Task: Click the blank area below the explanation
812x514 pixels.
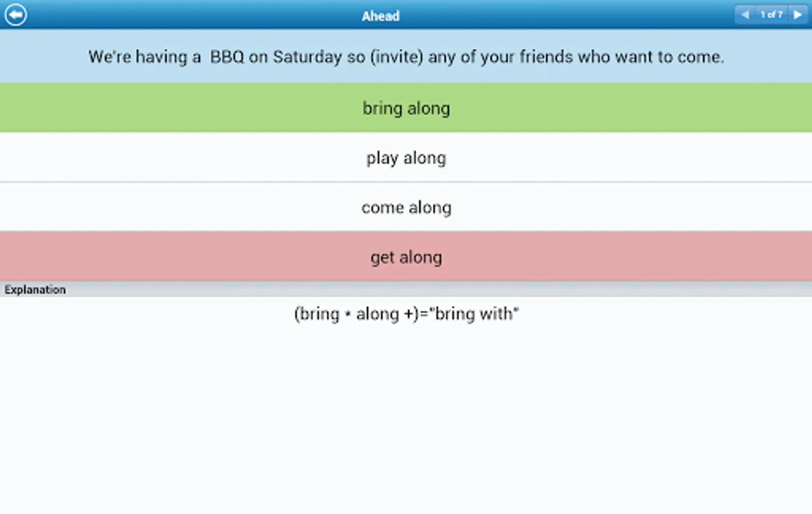Action: 406,417
